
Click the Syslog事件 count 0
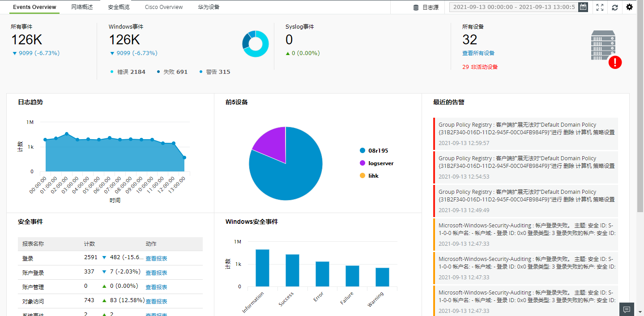[289, 40]
